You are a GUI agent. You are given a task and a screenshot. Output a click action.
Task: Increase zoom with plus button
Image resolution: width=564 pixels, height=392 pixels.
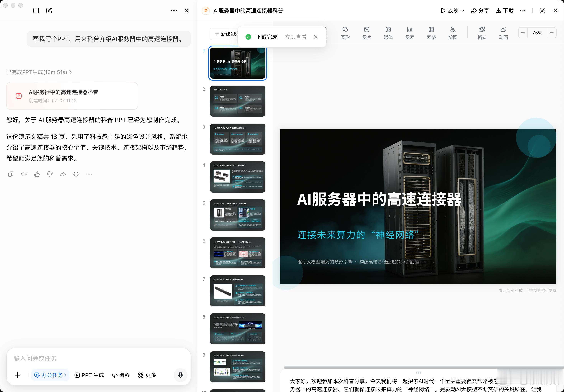(x=552, y=33)
